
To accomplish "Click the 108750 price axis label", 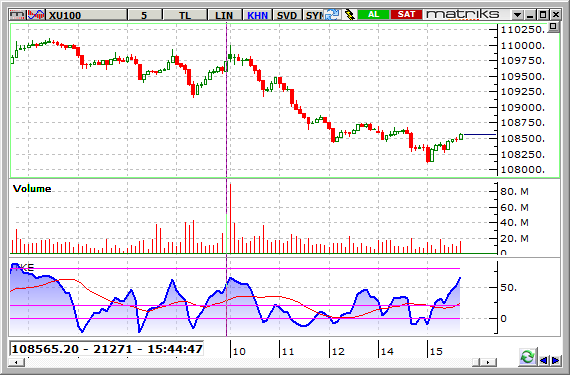I will click(523, 123).
